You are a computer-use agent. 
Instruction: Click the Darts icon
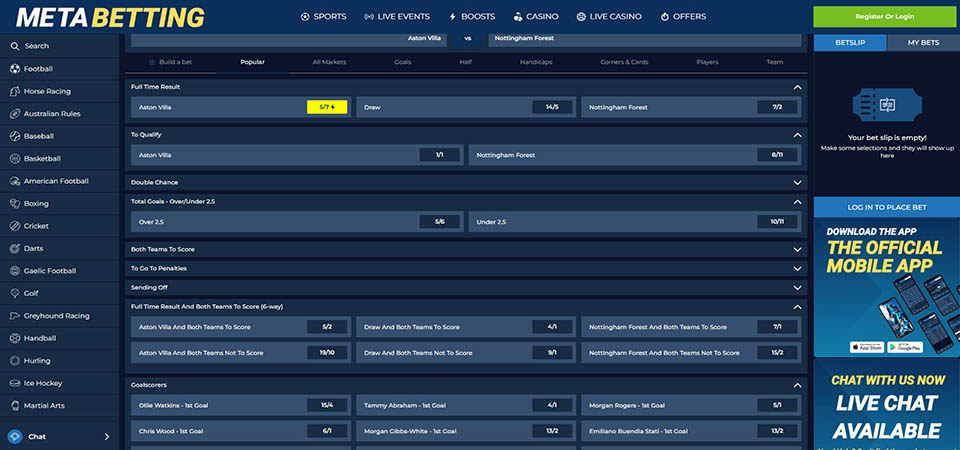click(x=15, y=249)
